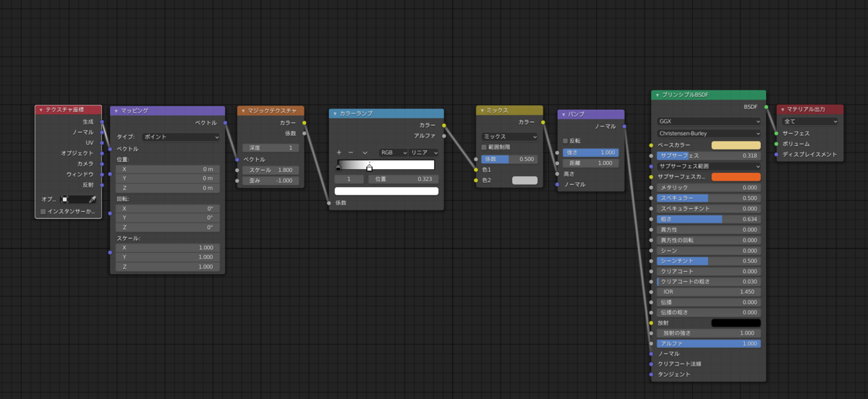Viewport: 868px width, 399px height.
Task: Click the マジックテクスチャ カラー output socket
Action: coord(305,123)
